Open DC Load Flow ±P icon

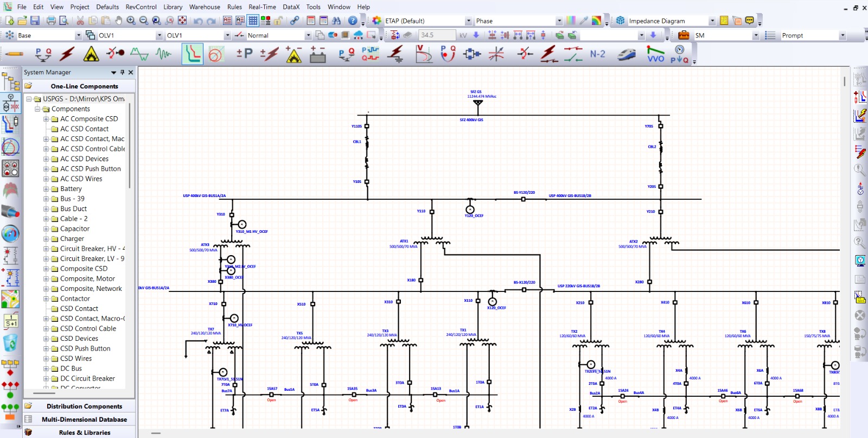[x=245, y=54]
